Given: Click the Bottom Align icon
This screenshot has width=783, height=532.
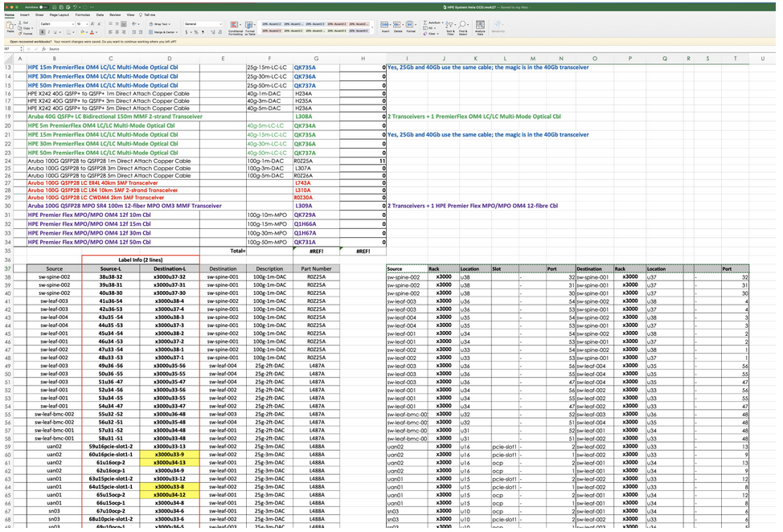Looking at the screenshot, I should click(123, 24).
